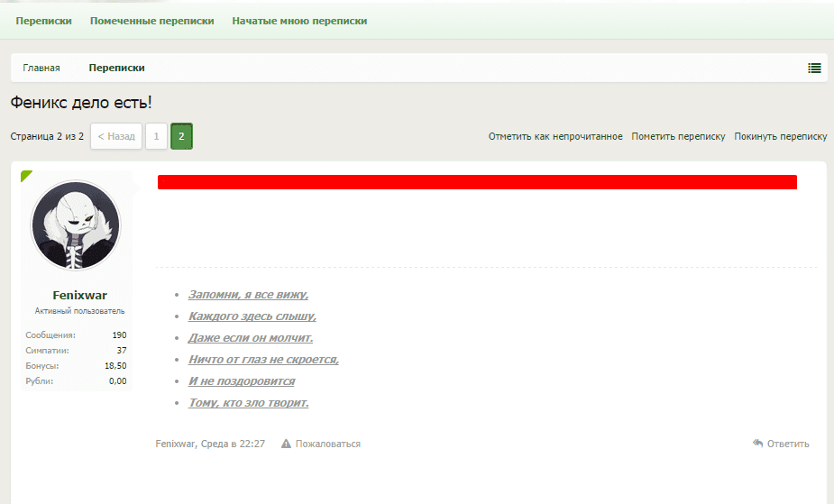Open the Переписки tab in top navigation
834x504 pixels.
pyautogui.click(x=43, y=21)
